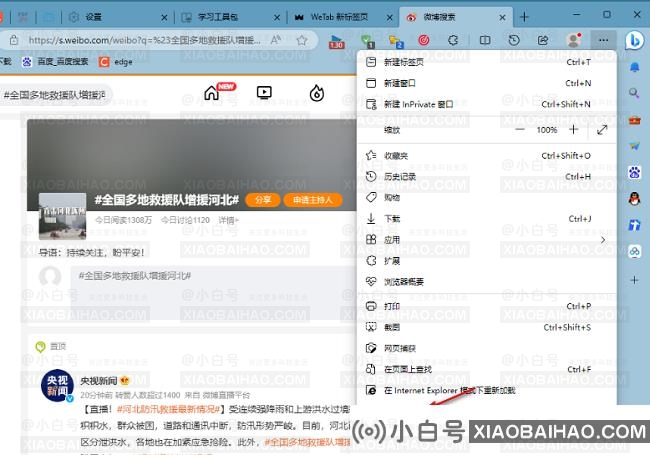
Task: Expand the 详情 link under topic
Action: tap(228, 220)
